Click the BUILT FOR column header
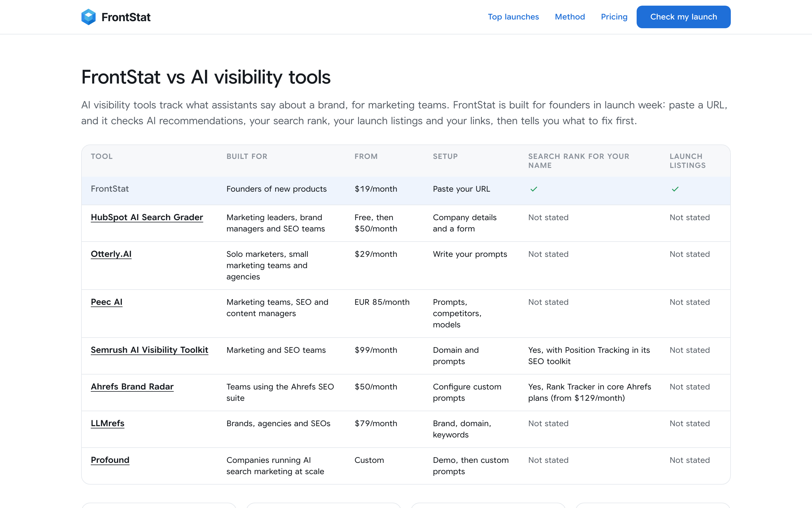This screenshot has height=508, width=812. point(247,156)
